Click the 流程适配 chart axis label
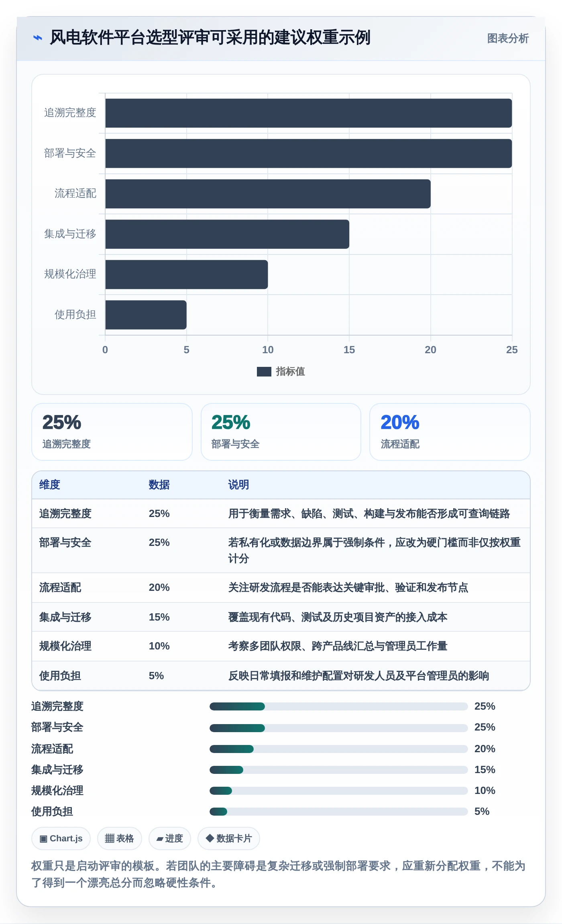The image size is (562, 924). pos(75,193)
